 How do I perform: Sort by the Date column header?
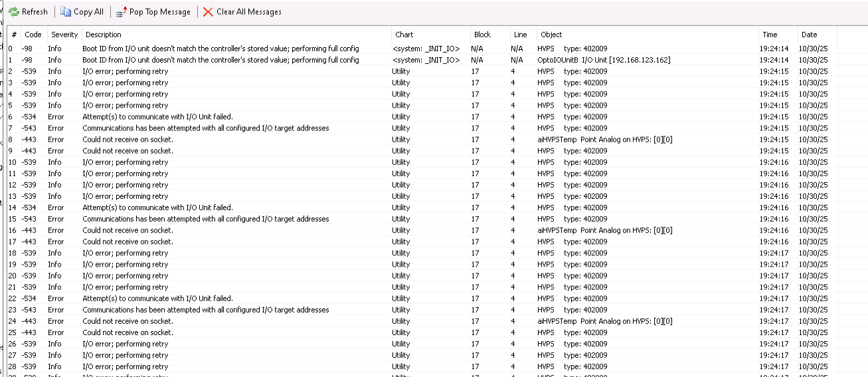(x=809, y=35)
